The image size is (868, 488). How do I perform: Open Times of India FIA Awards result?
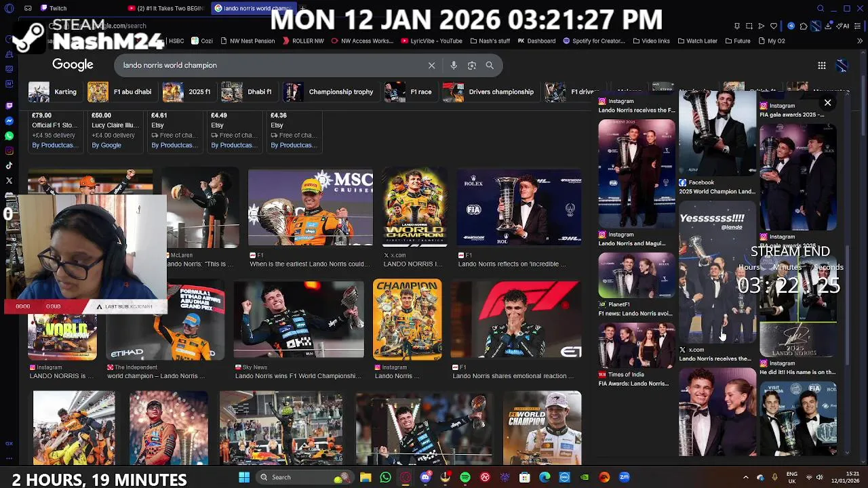637,355
